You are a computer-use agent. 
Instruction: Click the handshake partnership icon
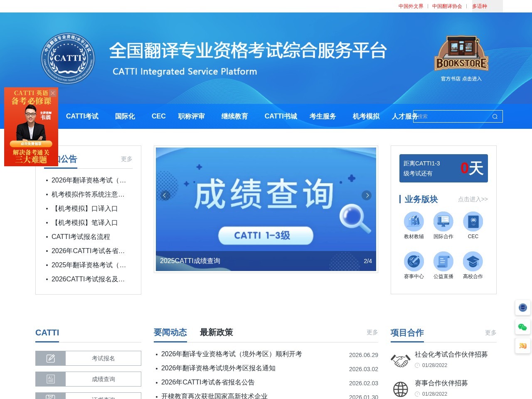[x=401, y=360]
